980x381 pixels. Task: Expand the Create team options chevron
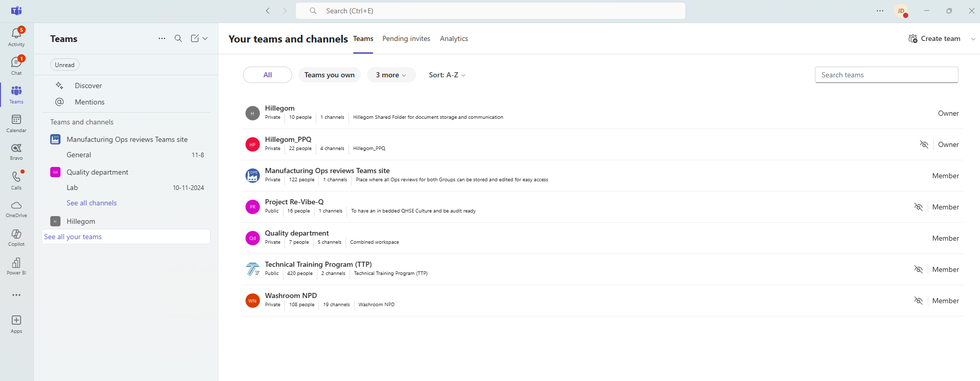click(x=973, y=39)
